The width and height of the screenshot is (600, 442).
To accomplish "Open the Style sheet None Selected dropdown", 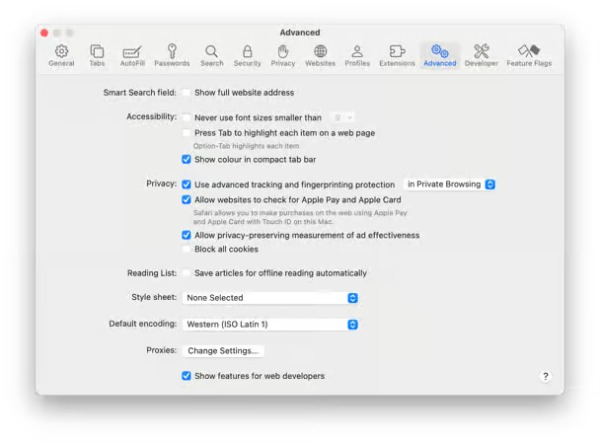I will [270, 298].
